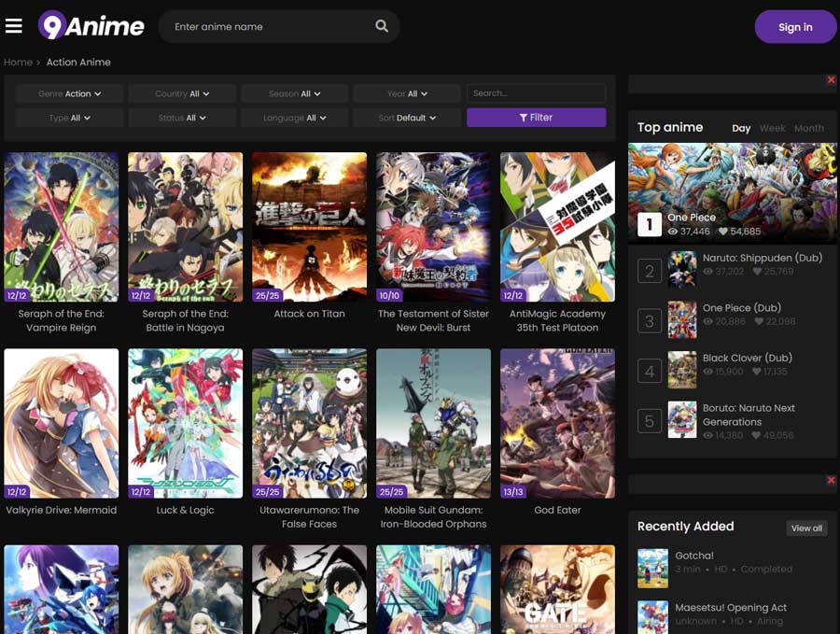Click Black Clover (Dub) small thumbnail
This screenshot has height=634, width=840.
pos(682,370)
